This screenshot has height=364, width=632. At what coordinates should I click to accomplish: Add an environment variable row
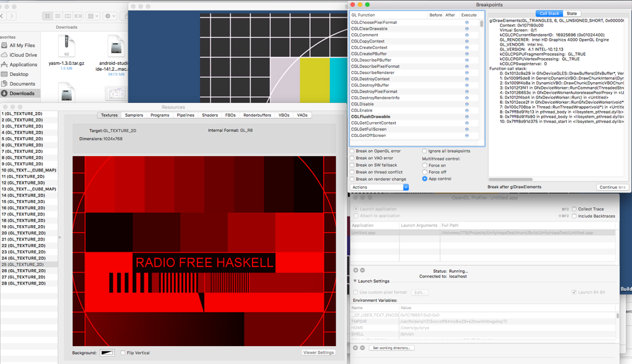[x=355, y=347]
